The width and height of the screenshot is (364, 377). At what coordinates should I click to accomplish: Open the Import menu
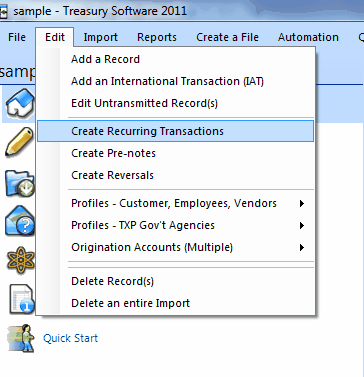click(x=101, y=37)
